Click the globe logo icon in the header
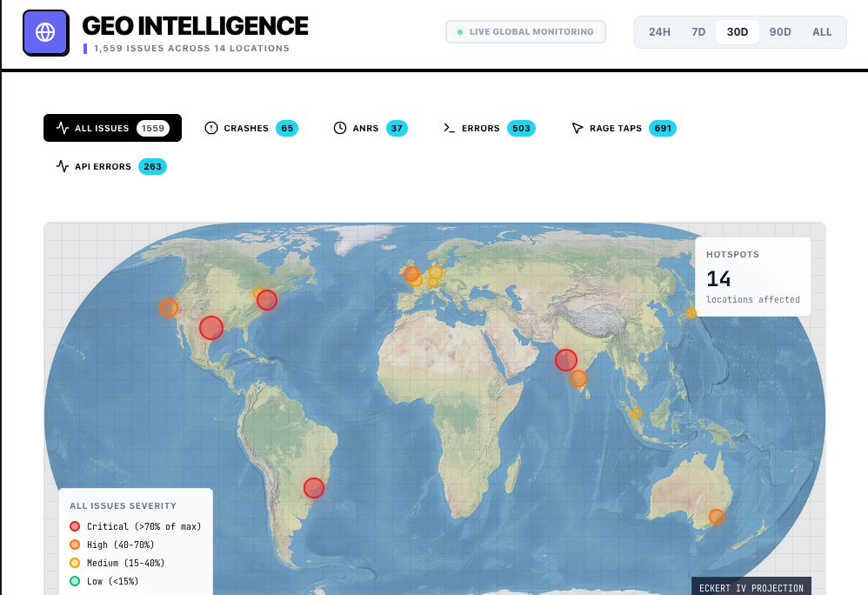Screen dimensions: 868x595 45,31
